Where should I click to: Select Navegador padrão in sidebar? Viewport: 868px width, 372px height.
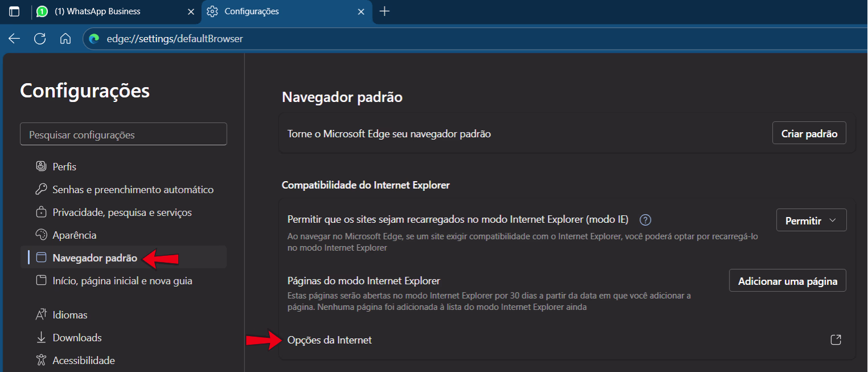pos(124,258)
